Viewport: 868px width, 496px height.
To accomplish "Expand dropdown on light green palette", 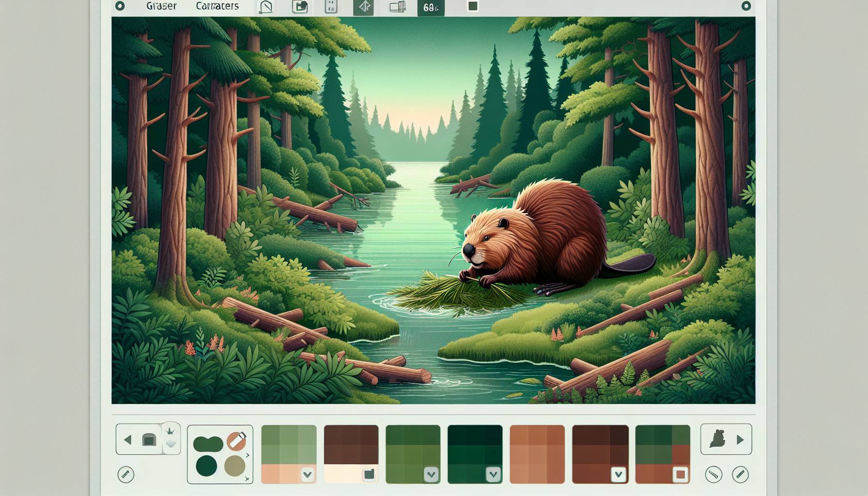I will pos(307,475).
